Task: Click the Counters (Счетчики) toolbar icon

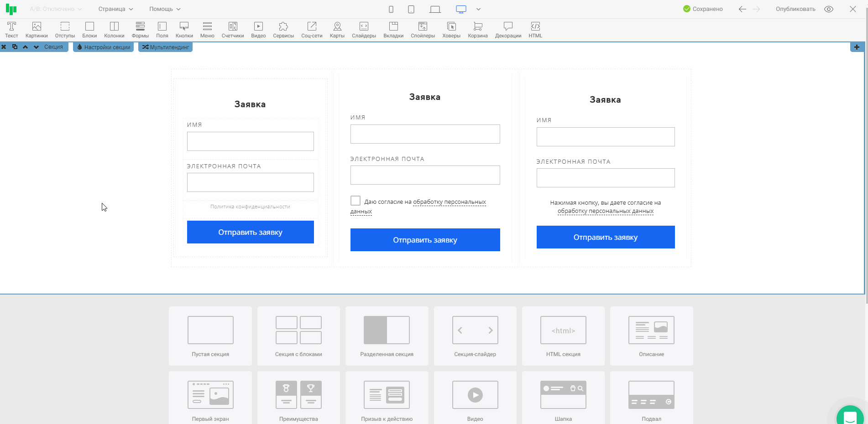Action: point(233,30)
